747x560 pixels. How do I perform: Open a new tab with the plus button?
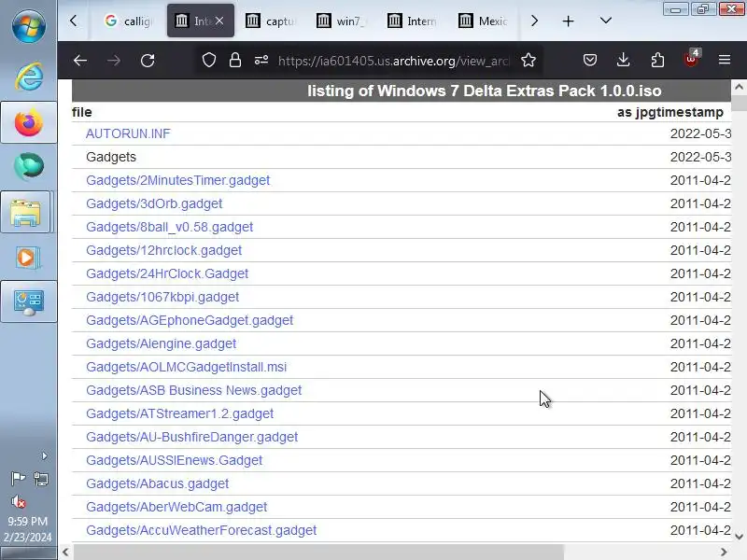tap(568, 21)
